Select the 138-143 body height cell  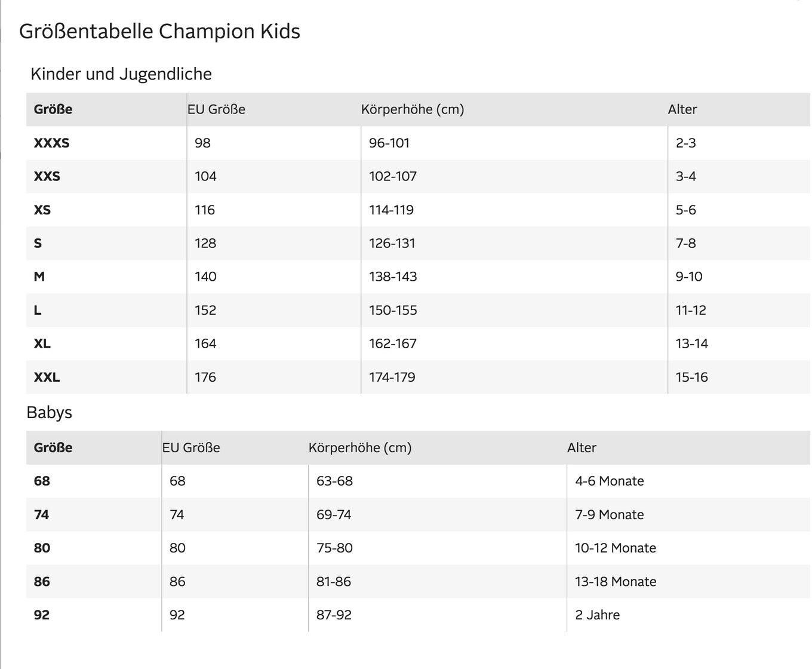(x=393, y=277)
